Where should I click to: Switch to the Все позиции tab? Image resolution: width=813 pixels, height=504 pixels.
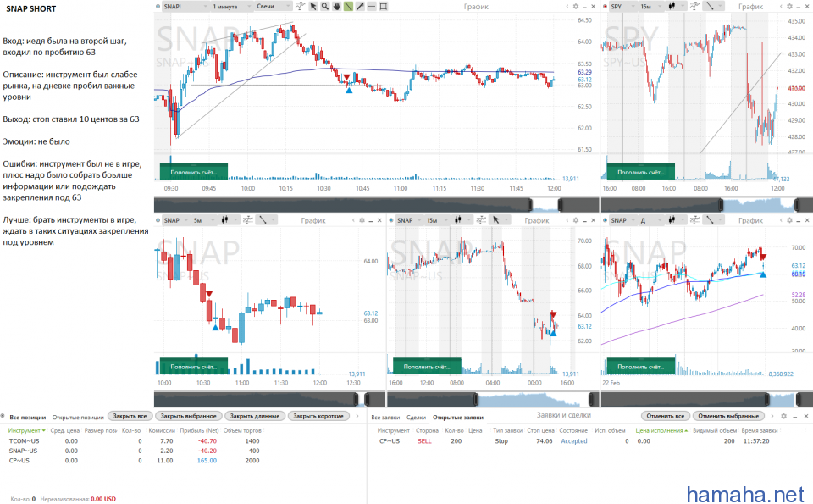tap(27, 417)
